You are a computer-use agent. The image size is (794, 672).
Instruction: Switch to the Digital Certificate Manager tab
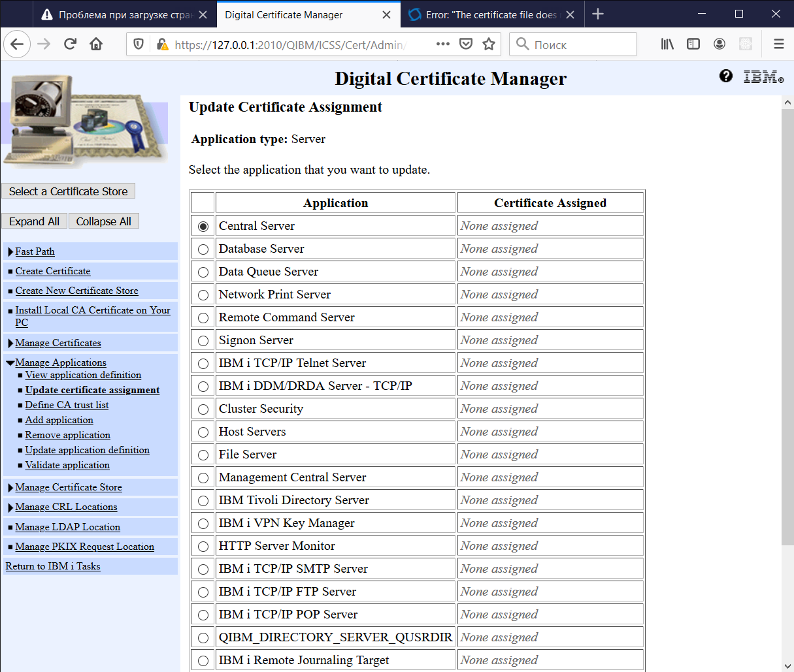point(308,14)
